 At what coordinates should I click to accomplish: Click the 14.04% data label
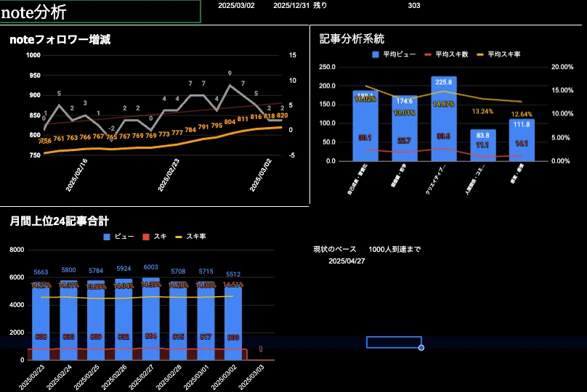[124, 286]
